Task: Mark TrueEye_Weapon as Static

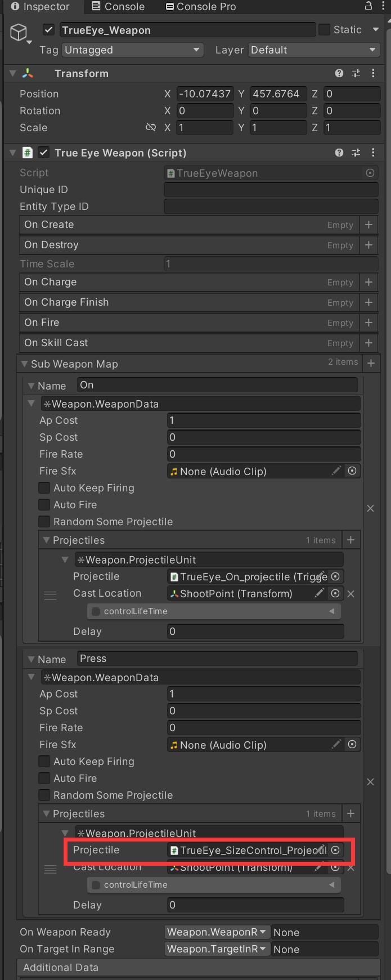Action: click(x=323, y=29)
